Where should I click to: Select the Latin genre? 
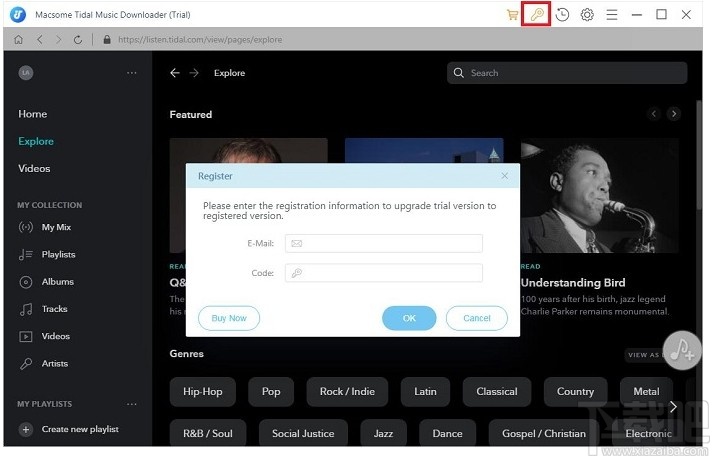[425, 392]
